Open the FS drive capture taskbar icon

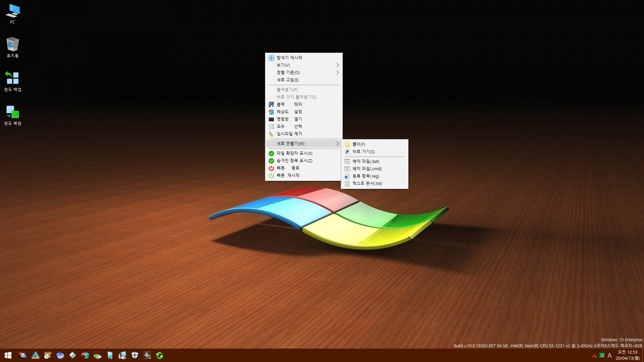pos(97,355)
